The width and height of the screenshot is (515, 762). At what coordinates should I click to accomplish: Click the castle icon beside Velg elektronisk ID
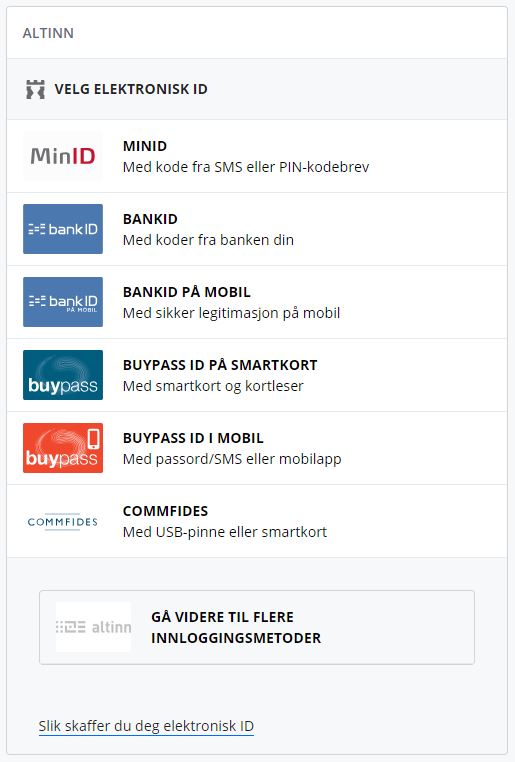[x=35, y=89]
